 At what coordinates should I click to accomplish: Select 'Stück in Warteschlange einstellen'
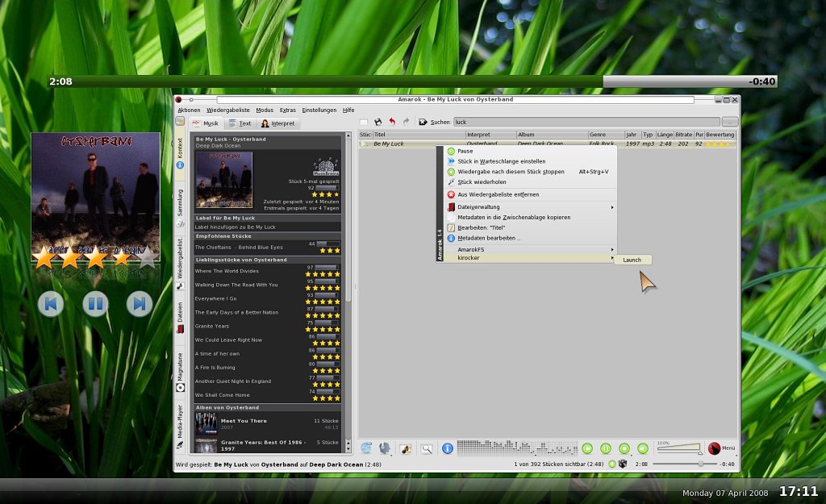(531, 161)
